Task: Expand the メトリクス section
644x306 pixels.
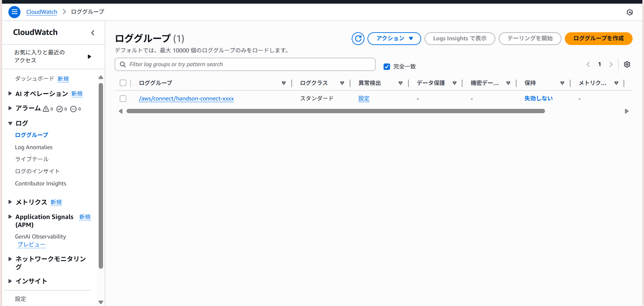Action: (x=10, y=202)
